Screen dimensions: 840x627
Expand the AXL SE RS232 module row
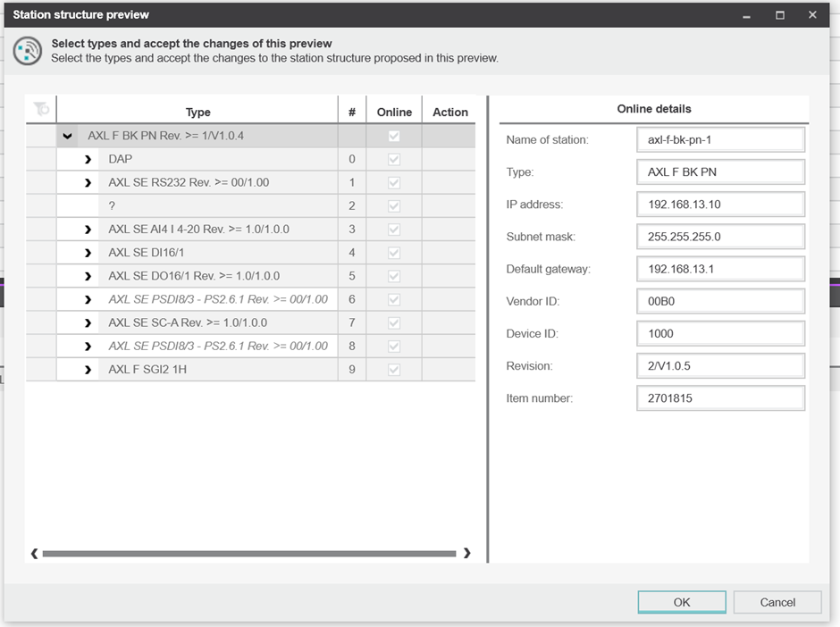pyautogui.click(x=88, y=183)
